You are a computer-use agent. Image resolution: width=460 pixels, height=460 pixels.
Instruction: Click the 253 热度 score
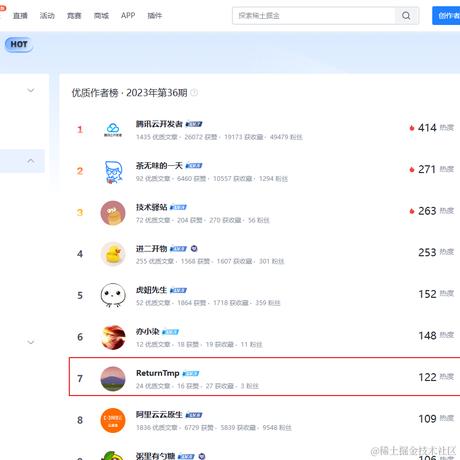[x=436, y=252]
